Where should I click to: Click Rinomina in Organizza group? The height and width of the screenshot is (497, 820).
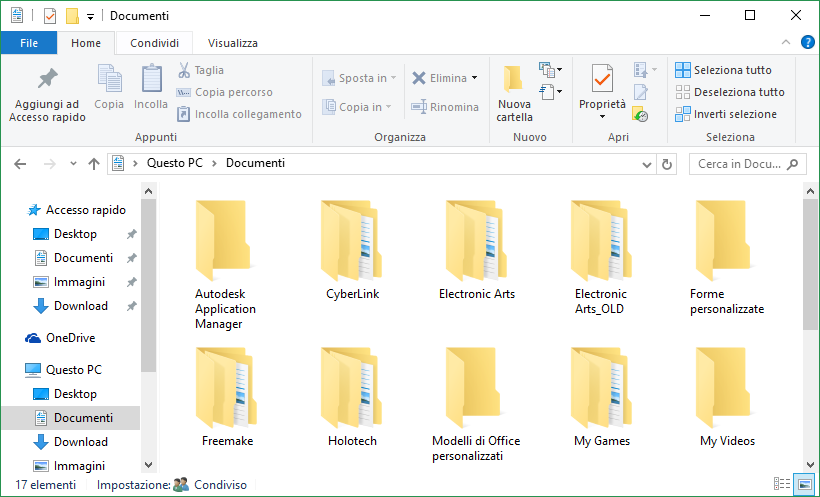click(445, 107)
